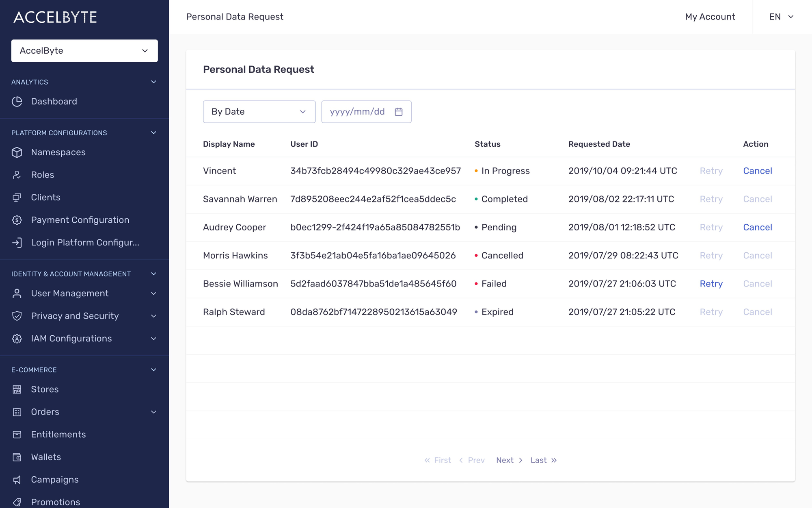Expand the Privacy and Security chevron
The height and width of the screenshot is (508, 812).
tap(154, 316)
